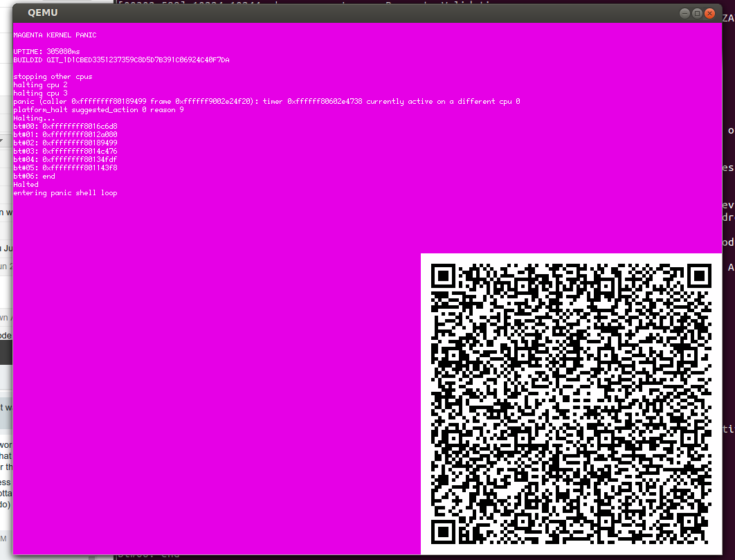Minimize the QEMU window
This screenshot has width=735, height=560.
tap(684, 13)
